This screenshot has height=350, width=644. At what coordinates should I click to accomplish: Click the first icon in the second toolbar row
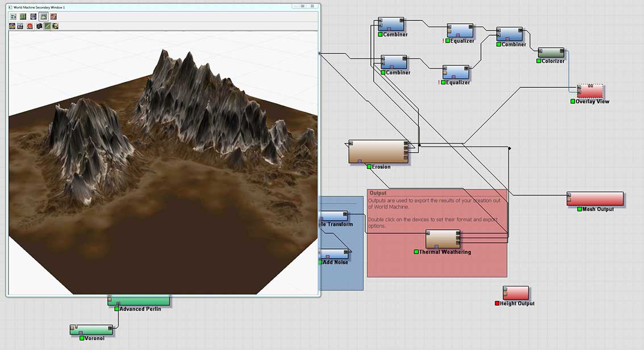(12, 26)
